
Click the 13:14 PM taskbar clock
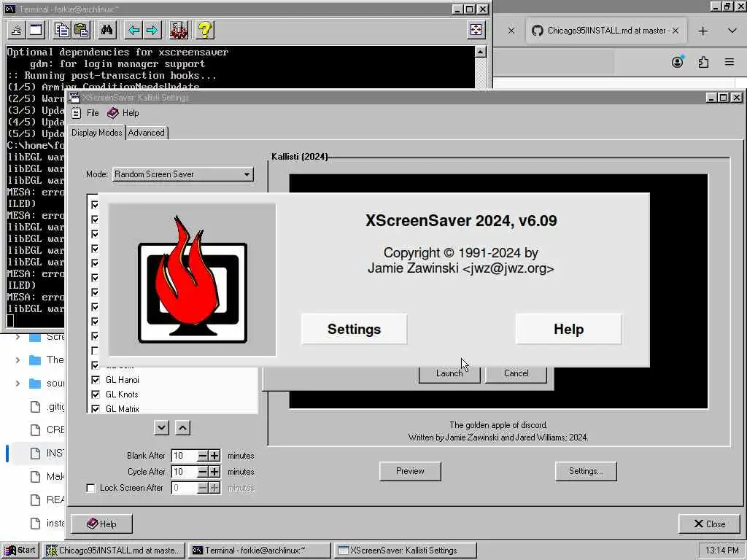(721, 550)
